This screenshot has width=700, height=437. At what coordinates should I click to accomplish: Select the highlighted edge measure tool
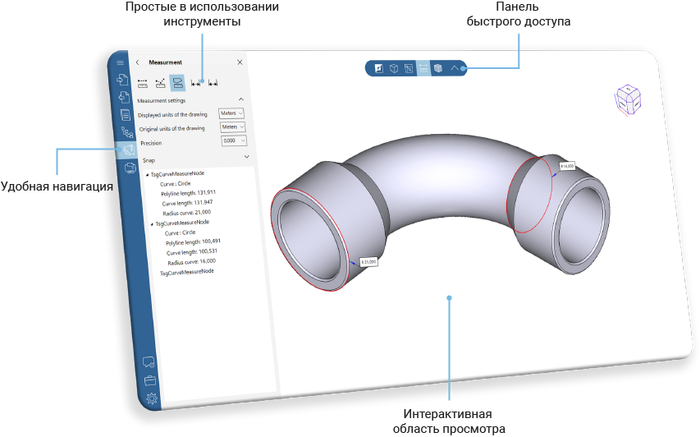click(177, 83)
